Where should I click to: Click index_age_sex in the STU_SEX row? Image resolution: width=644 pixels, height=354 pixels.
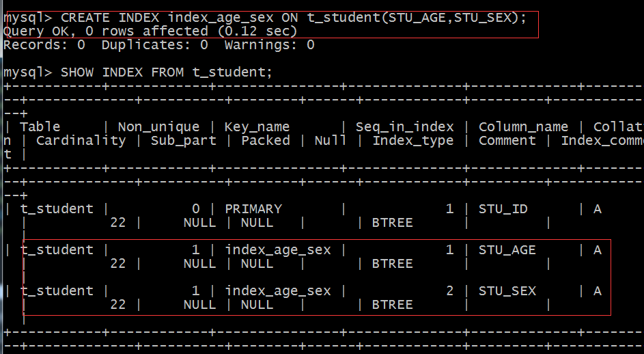[278, 291]
